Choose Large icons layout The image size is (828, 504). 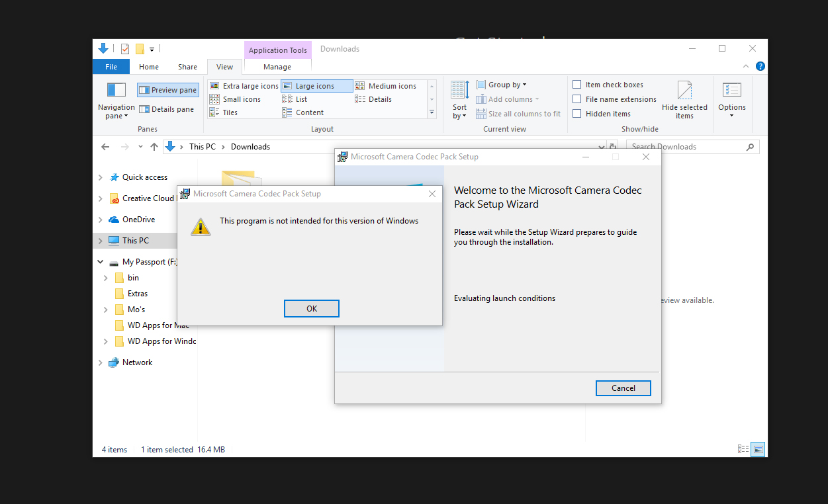point(317,86)
